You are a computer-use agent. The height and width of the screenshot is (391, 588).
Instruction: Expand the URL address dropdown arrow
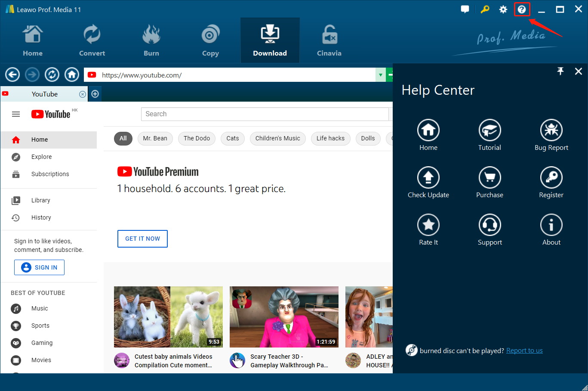[x=380, y=75]
